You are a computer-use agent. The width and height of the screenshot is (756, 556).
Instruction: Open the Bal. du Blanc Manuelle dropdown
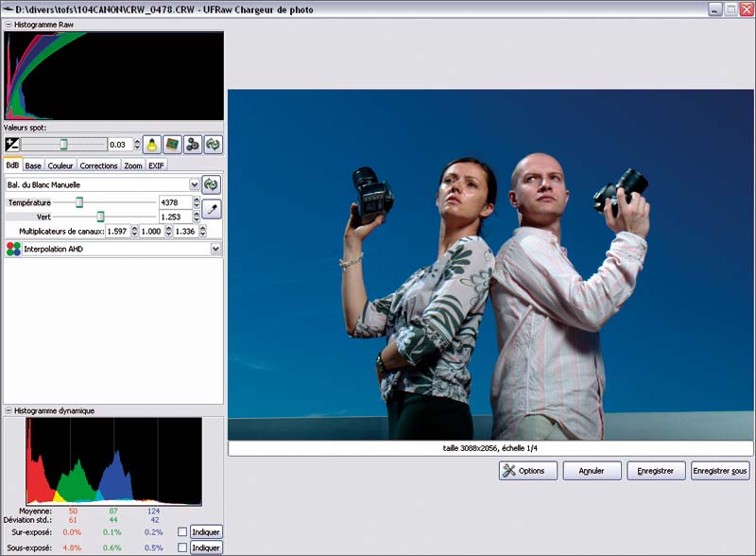(195, 185)
